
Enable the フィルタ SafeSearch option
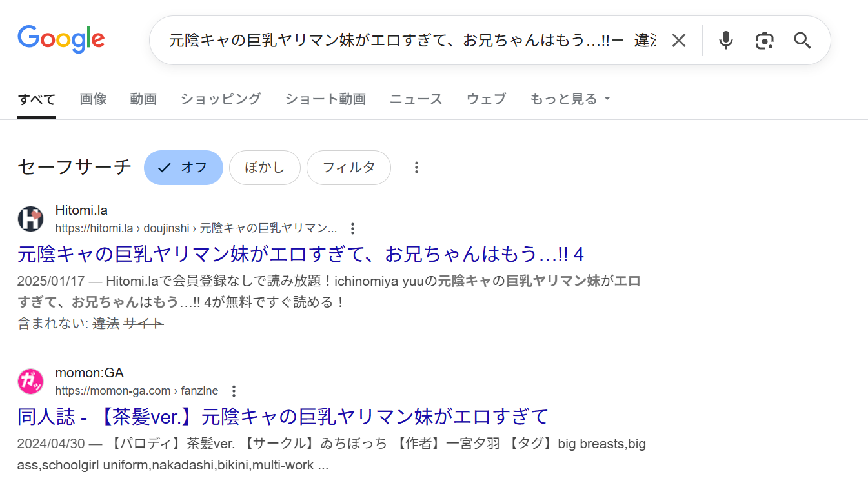coord(348,167)
